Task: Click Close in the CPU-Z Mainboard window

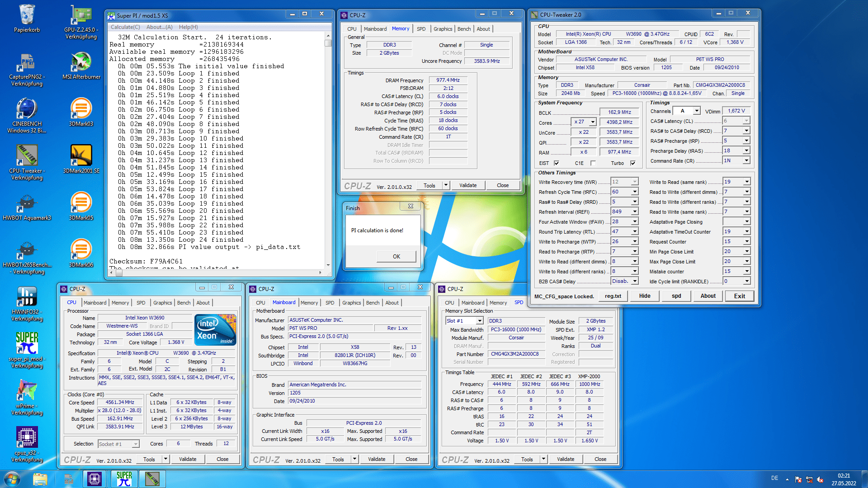Action: point(411,459)
